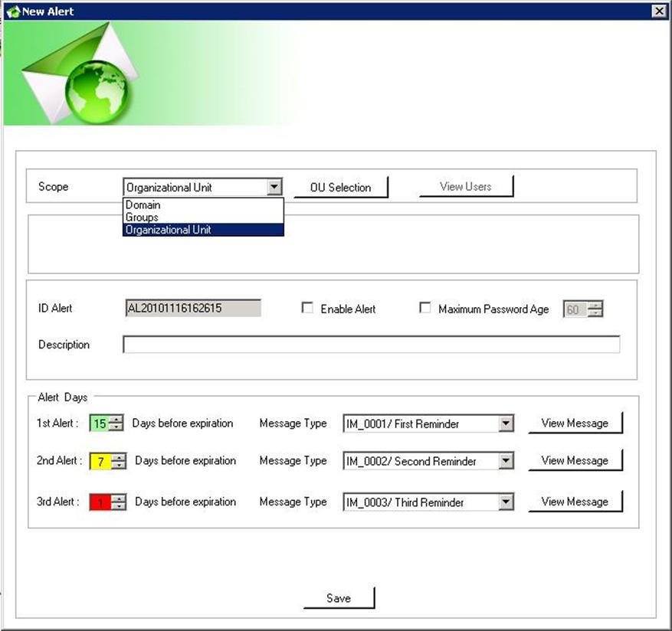Click the red 3rd Alert days field
The height and width of the screenshot is (631, 672).
point(100,502)
